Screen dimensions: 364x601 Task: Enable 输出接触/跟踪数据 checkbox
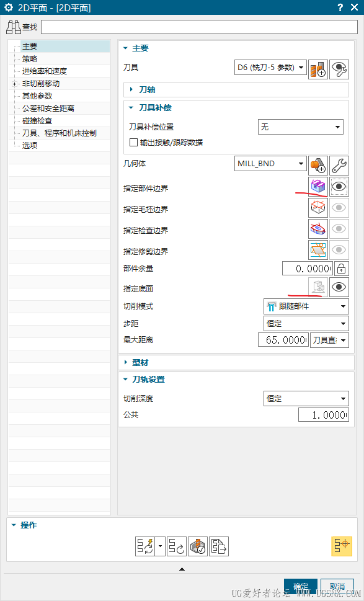point(134,143)
